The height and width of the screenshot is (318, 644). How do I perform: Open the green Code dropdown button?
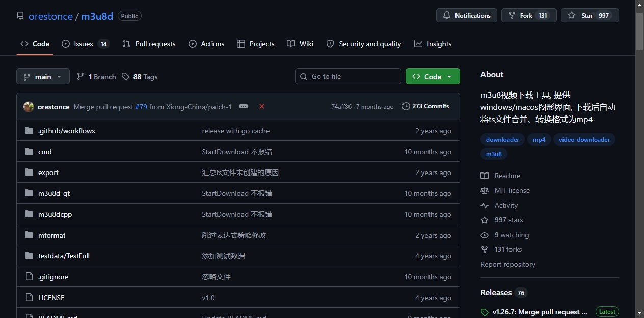tap(433, 76)
